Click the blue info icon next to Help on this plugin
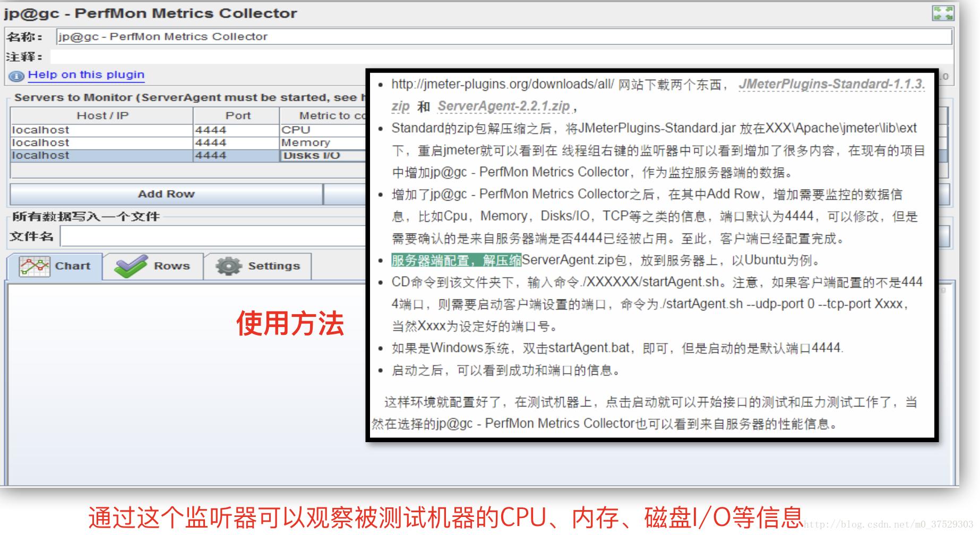Viewport: 980px width, 535px height. (16, 76)
